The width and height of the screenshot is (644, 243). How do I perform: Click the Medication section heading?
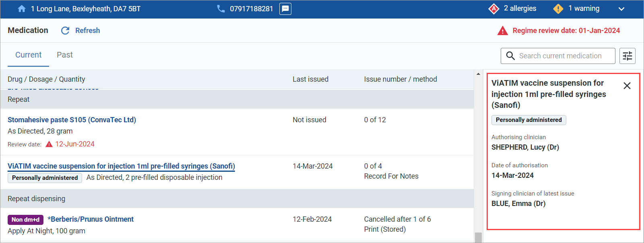(x=28, y=31)
